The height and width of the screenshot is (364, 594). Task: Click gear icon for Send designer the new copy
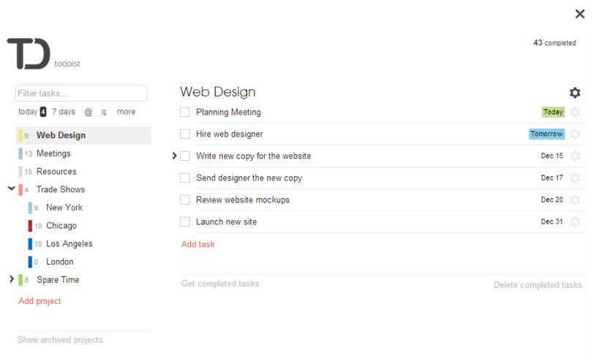pos(575,178)
